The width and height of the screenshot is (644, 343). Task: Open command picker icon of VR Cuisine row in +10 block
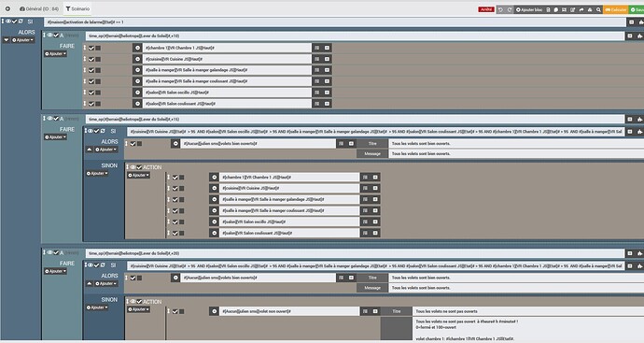coord(316,59)
